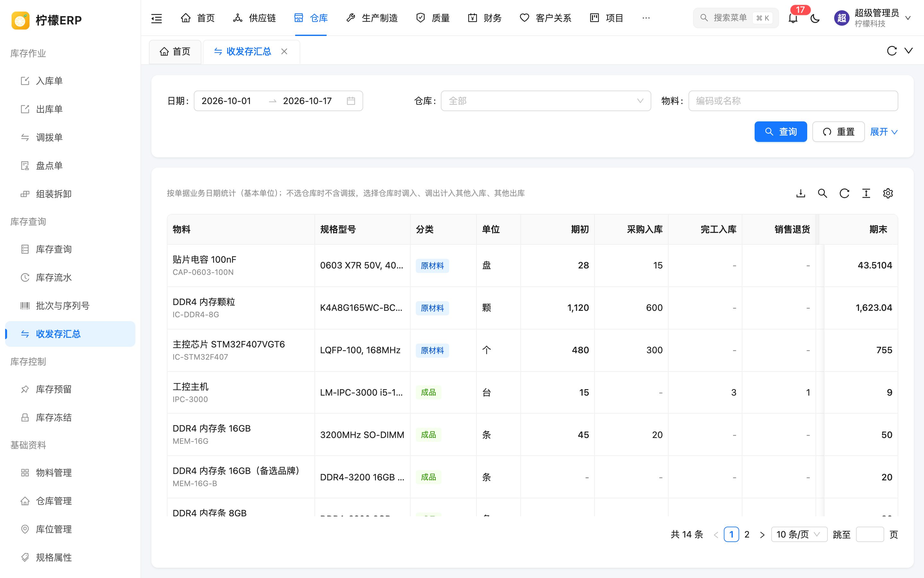Go to the next page arrow

tap(762, 534)
